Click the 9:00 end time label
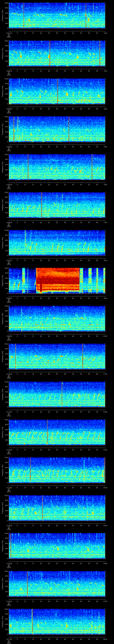Viewport: 114px width, 644px height. (x=105, y=298)
